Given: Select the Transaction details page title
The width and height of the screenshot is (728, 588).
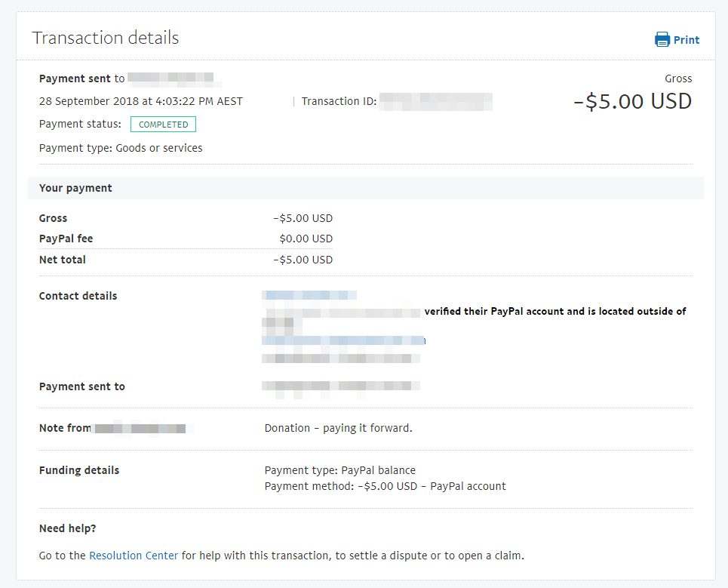Looking at the screenshot, I should pos(105,36).
